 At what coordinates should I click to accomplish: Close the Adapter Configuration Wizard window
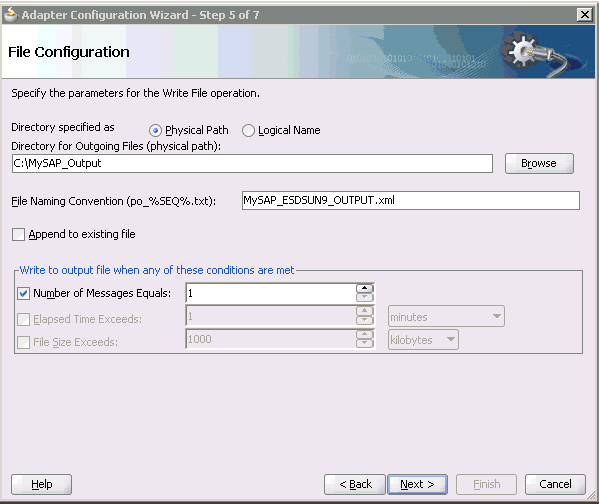click(584, 15)
